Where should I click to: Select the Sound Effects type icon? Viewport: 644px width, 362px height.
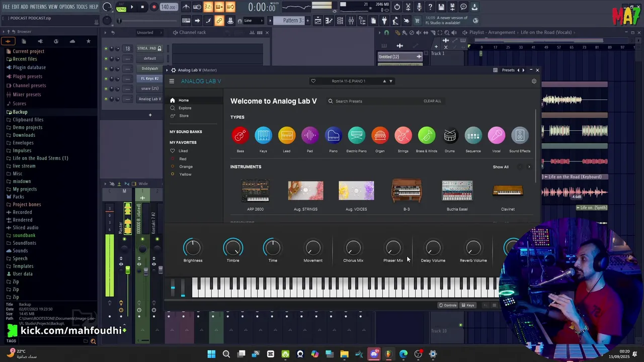point(520,135)
